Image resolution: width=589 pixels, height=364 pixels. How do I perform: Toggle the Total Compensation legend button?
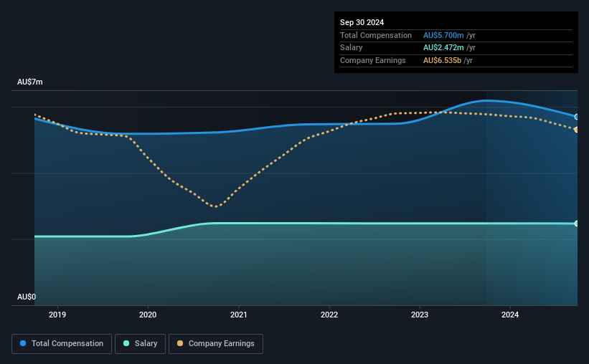pos(62,344)
